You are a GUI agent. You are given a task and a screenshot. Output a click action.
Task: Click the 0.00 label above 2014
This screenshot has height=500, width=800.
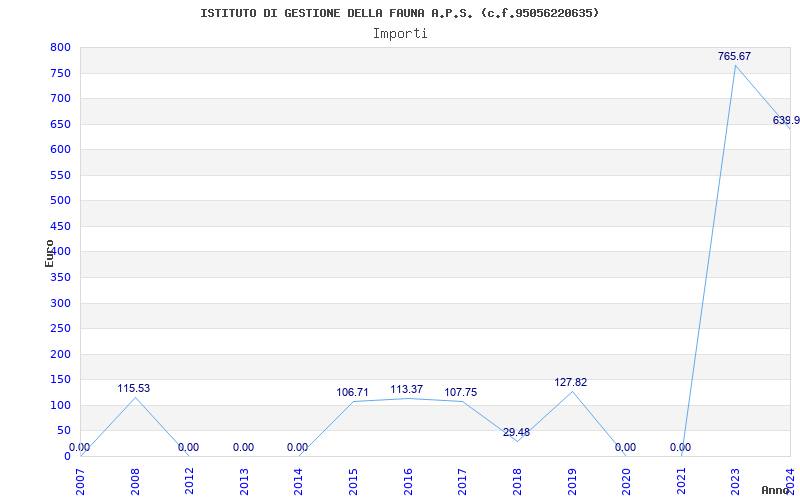(297, 447)
